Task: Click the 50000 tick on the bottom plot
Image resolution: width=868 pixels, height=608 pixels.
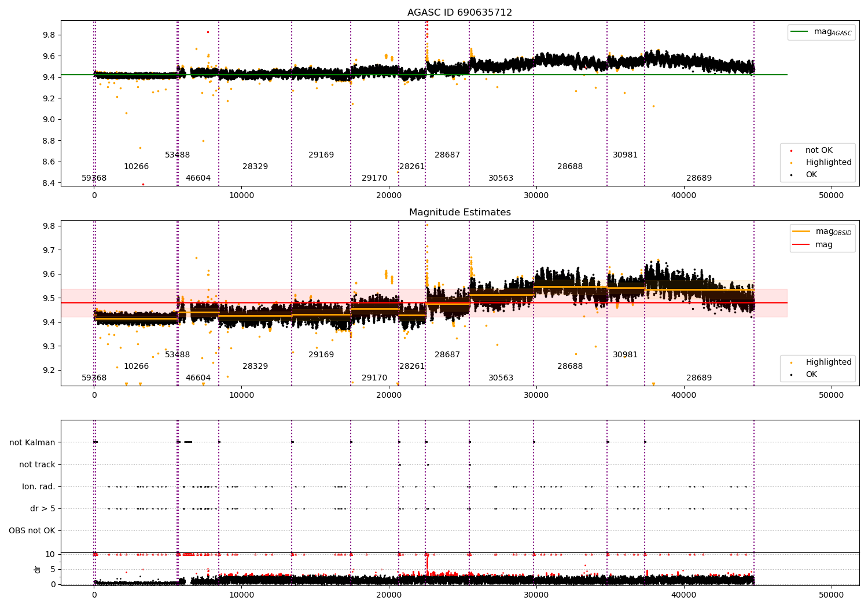Action: 831,595
